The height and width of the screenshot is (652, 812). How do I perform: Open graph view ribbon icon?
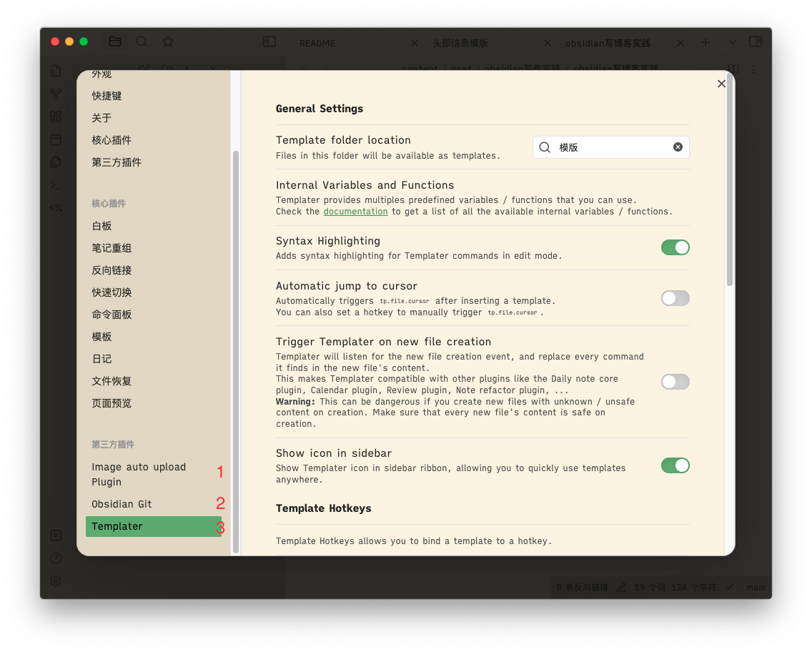(x=56, y=94)
